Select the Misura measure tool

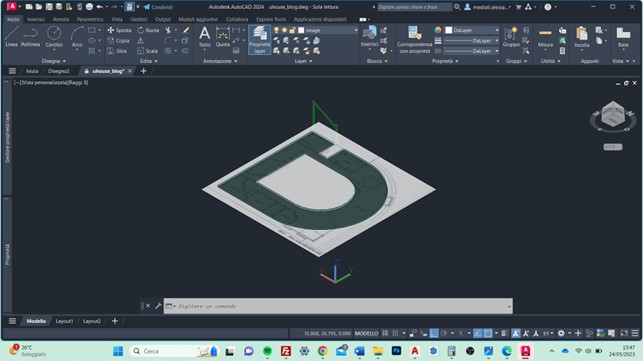545,38
